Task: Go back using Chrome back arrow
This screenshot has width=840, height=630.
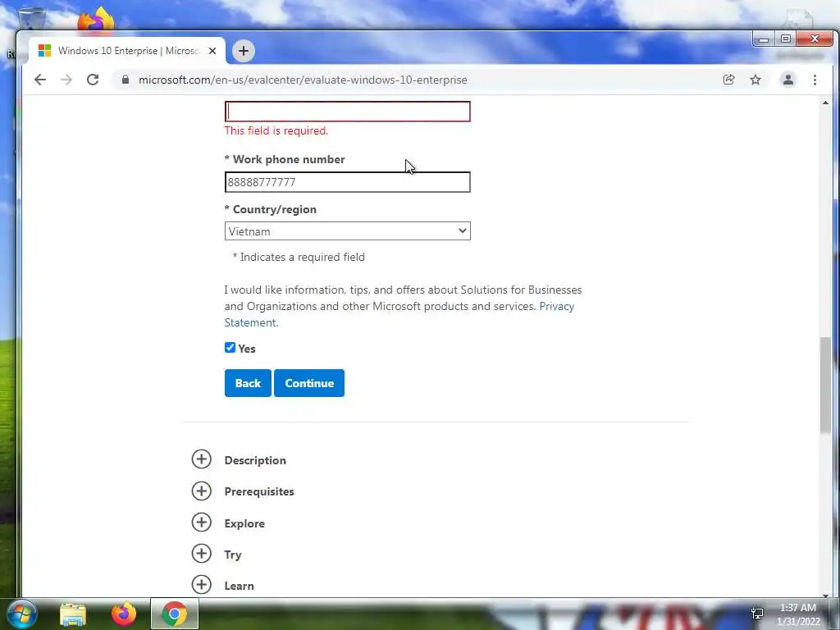Action: click(40, 80)
